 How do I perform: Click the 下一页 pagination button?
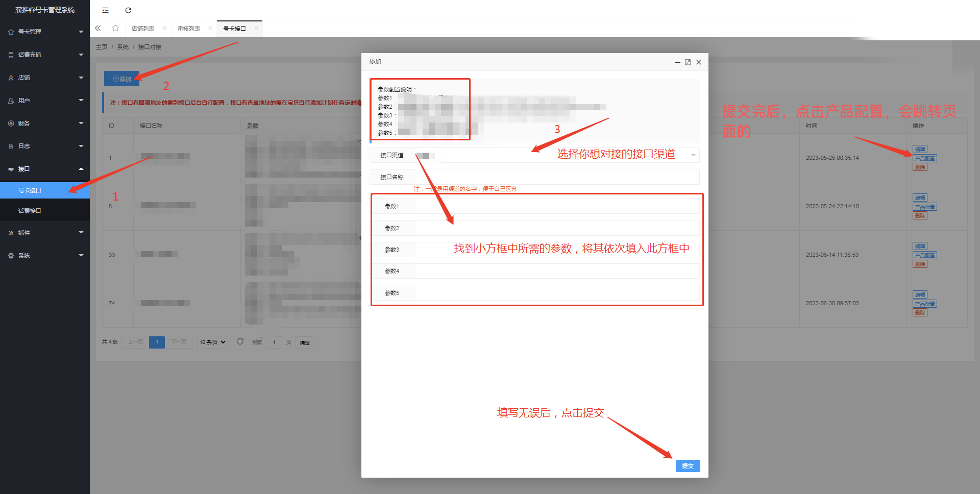[x=179, y=342]
